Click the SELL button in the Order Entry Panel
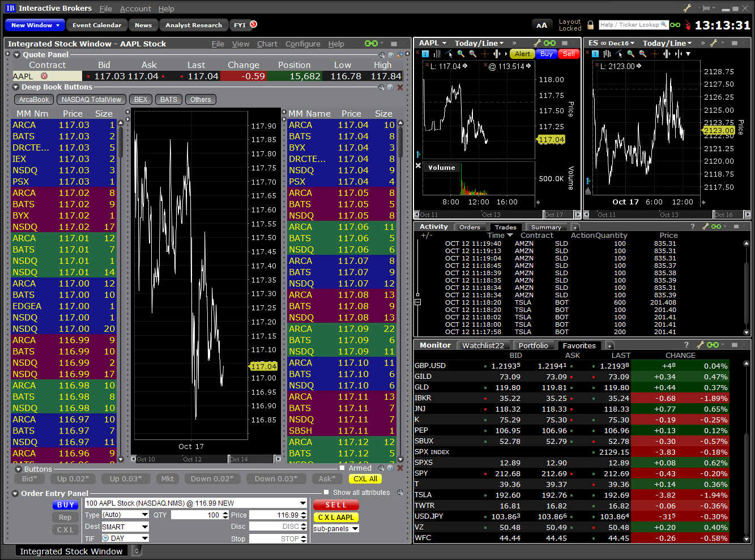 pos(336,505)
